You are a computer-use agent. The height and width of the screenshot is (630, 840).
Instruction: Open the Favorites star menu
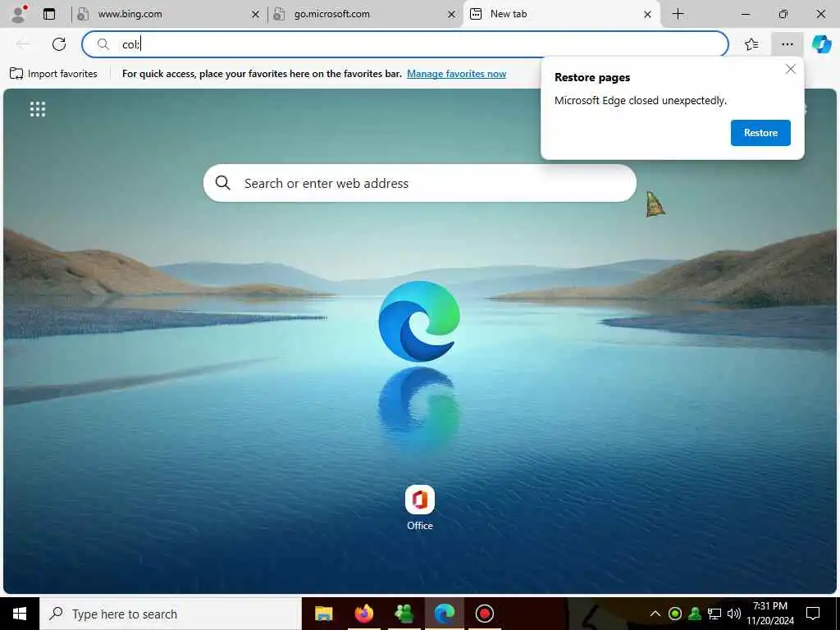(x=751, y=44)
